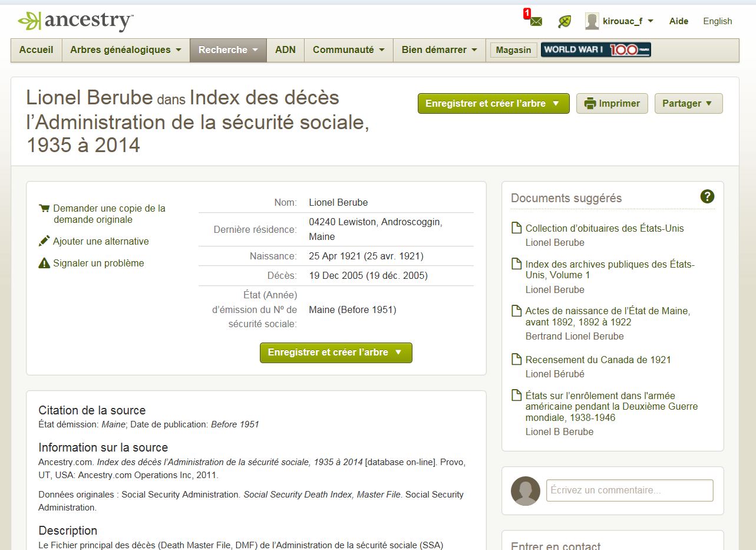Open the Magasin button in navigation

click(x=513, y=50)
